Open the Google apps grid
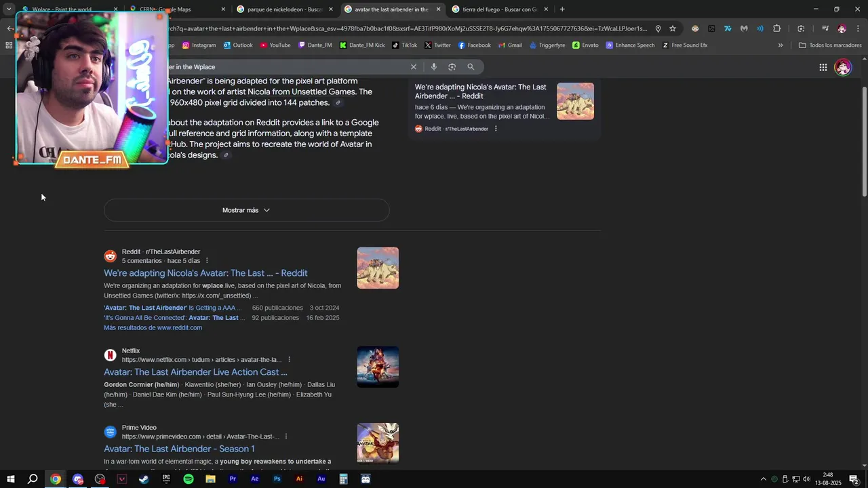This screenshot has height=488, width=868. 823,67
